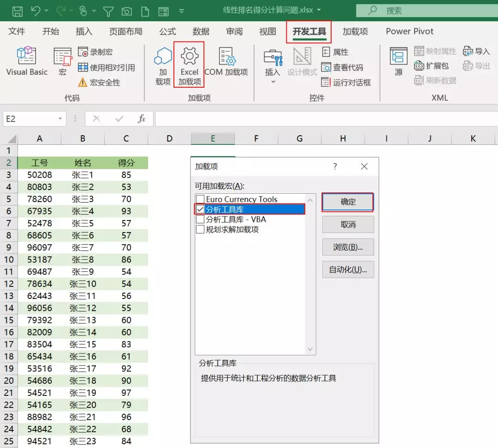The width and height of the screenshot is (498, 448).
Task: Click 取消 (Cancel) in add-ins dialog
Action: tap(348, 225)
